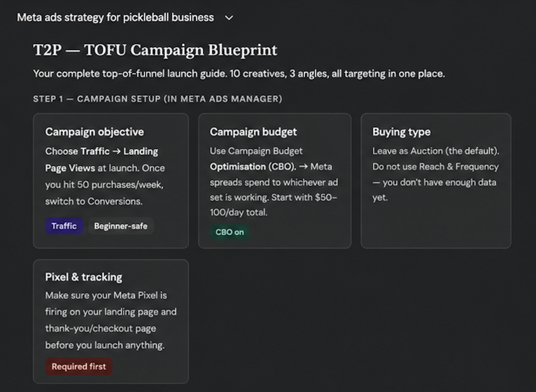Open the Campaign objective card
Screen dimensions: 536x392
coord(111,181)
